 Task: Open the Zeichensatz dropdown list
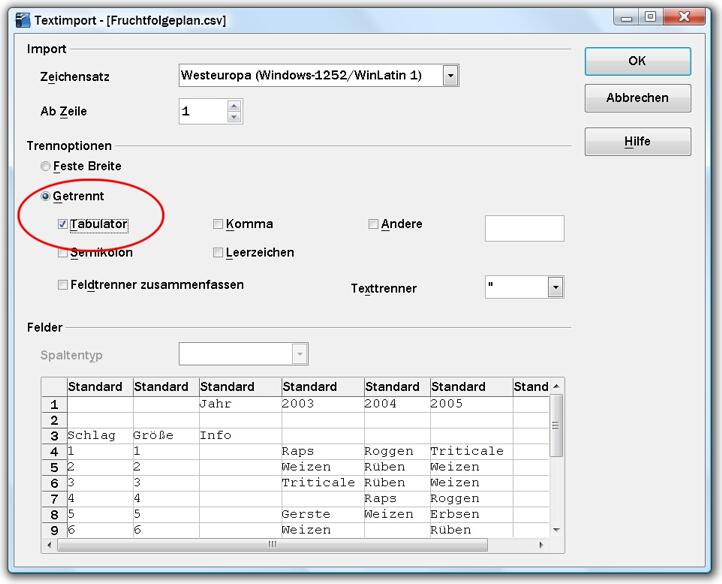pyautogui.click(x=451, y=75)
